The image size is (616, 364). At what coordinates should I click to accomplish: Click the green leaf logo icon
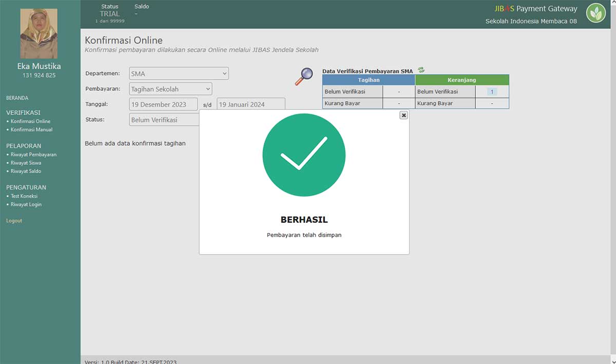point(596,13)
